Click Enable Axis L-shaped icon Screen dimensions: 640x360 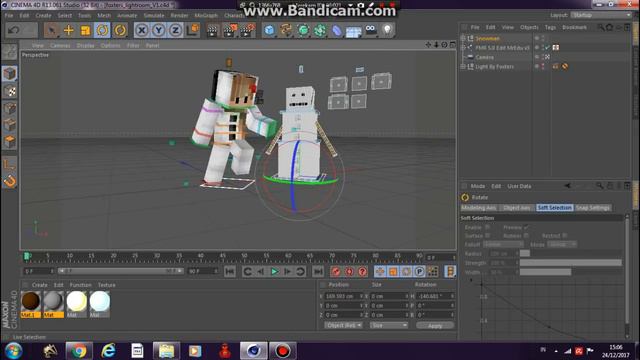click(9, 164)
